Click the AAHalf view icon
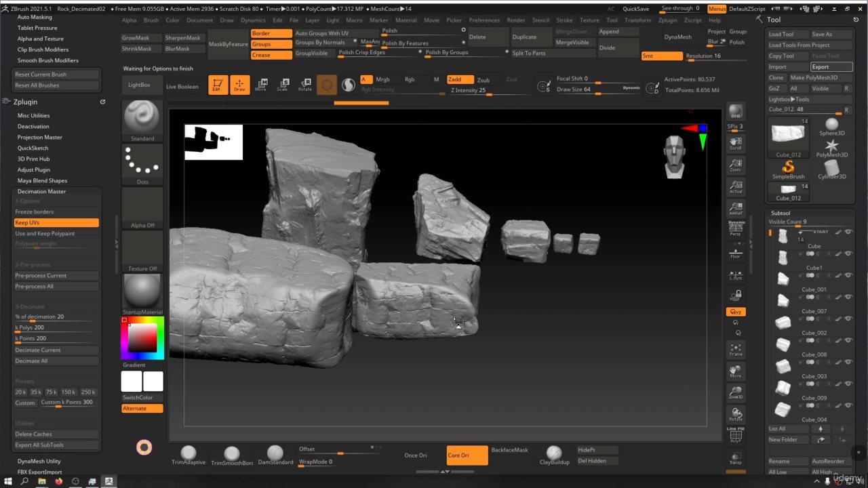 pos(736,208)
